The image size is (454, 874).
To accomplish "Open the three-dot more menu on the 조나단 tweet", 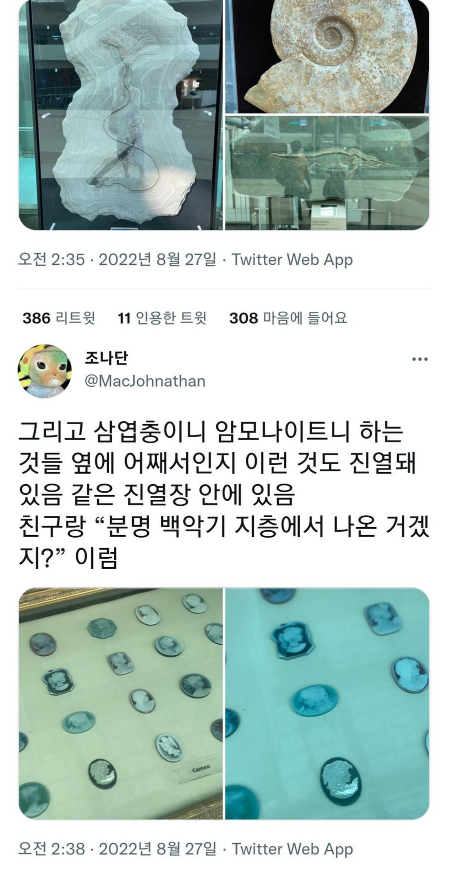I will tap(419, 360).
